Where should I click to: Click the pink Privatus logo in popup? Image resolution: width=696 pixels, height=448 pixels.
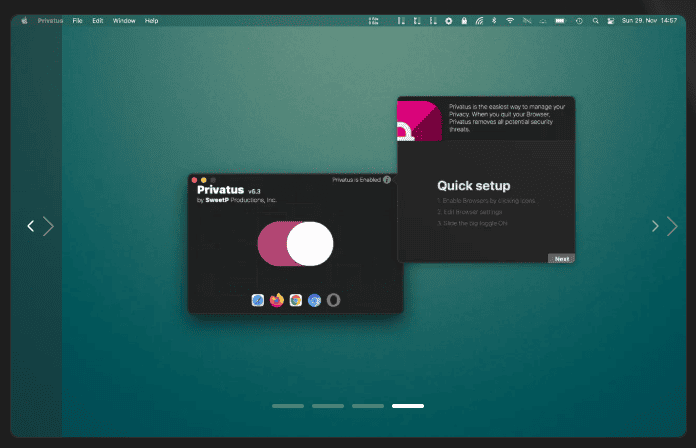419,121
